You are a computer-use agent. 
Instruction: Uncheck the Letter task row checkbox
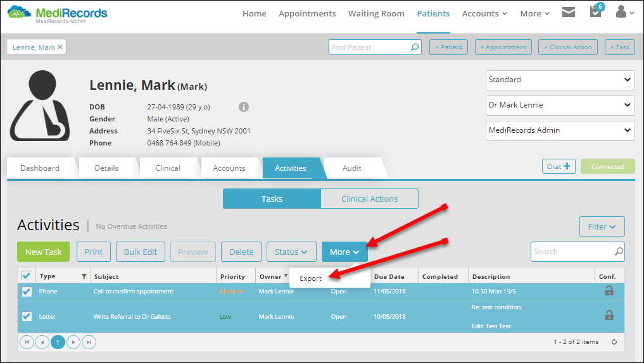[27, 316]
